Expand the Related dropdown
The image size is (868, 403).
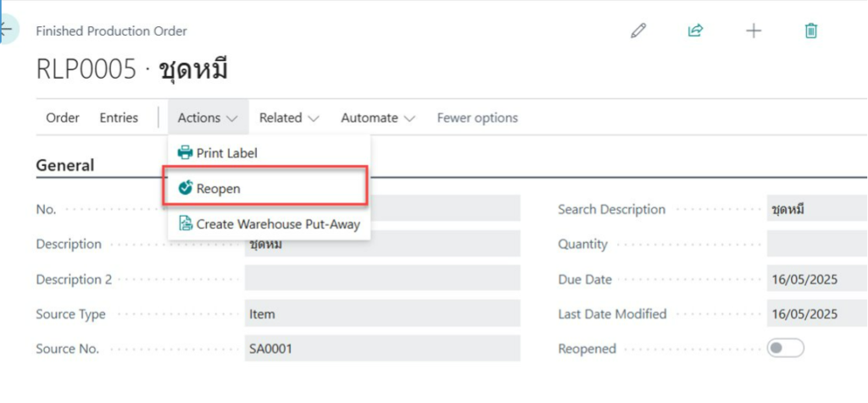coord(289,118)
